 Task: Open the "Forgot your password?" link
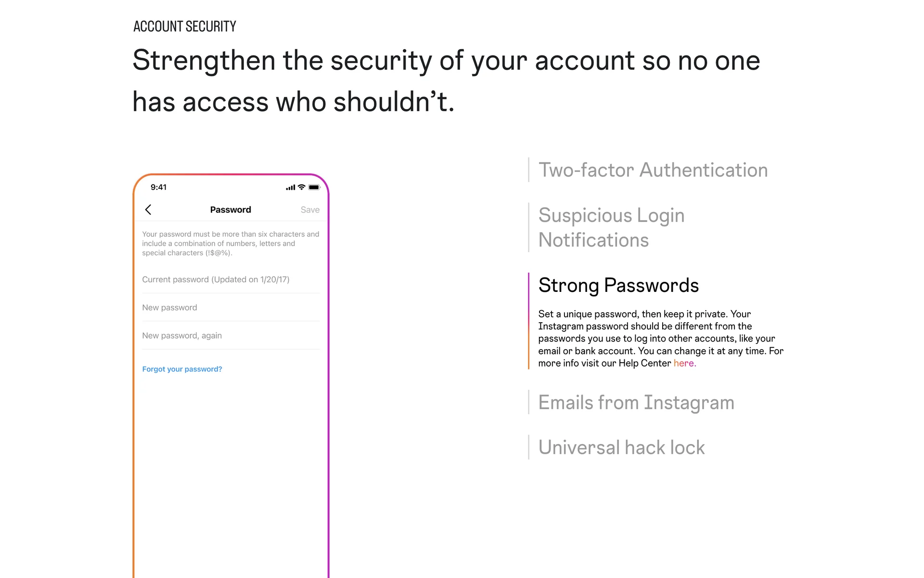(182, 369)
